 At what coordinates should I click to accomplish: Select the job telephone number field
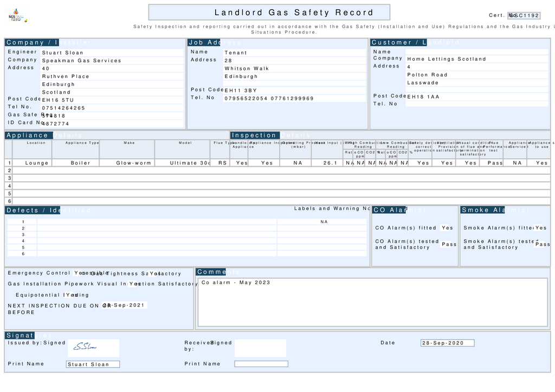pyautogui.click(x=295, y=98)
